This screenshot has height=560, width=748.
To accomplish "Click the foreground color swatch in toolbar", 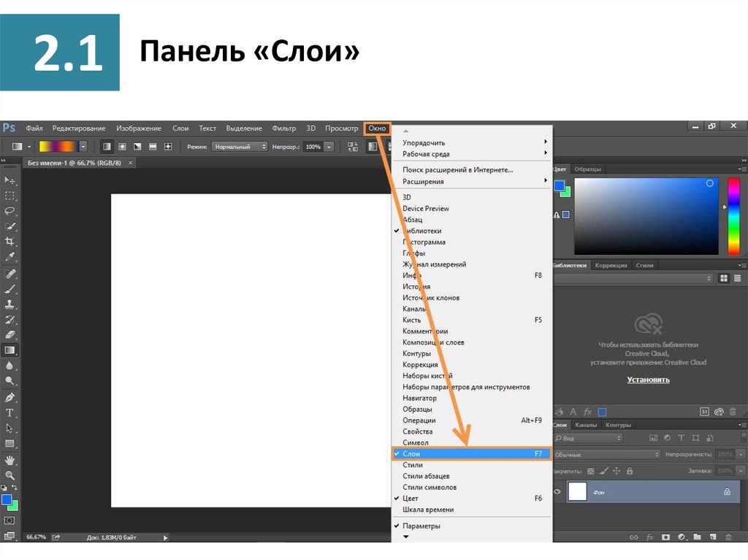I will coord(7,499).
